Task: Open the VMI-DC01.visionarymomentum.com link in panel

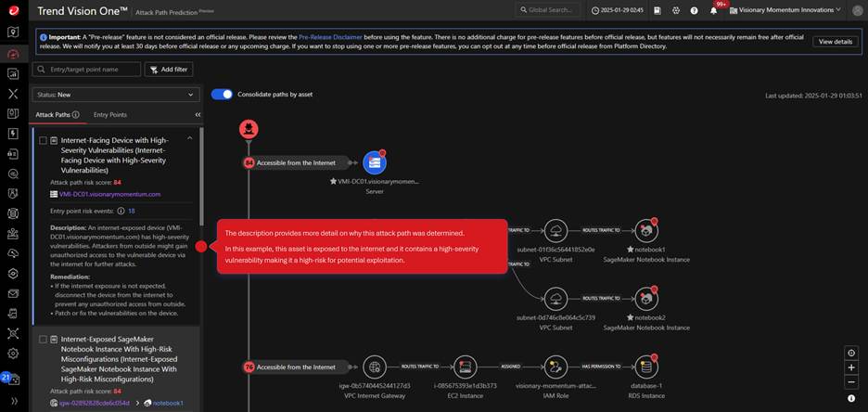Action: 110,194
